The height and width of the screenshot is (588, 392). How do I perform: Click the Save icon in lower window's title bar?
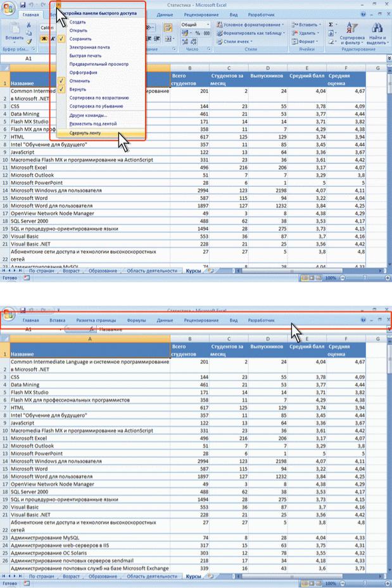tap(23, 310)
